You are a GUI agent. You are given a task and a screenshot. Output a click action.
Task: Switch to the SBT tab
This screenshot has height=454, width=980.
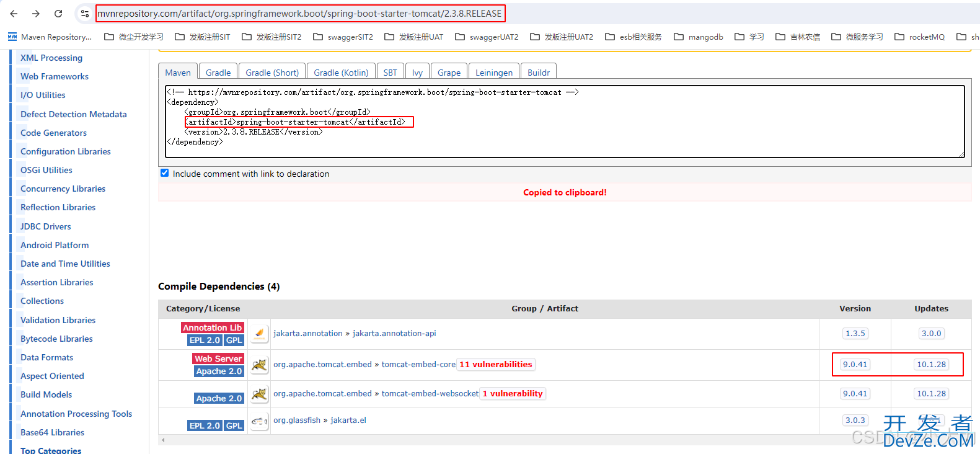pyautogui.click(x=390, y=72)
